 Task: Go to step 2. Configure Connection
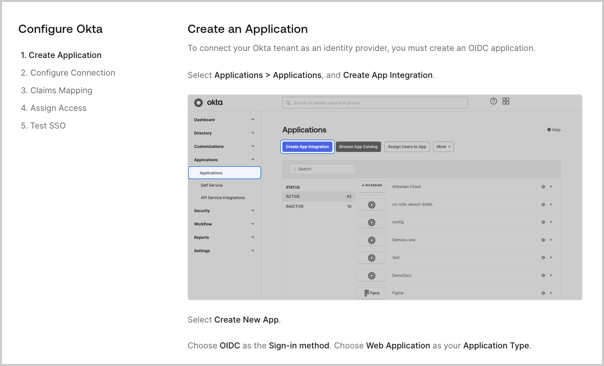[x=68, y=73]
